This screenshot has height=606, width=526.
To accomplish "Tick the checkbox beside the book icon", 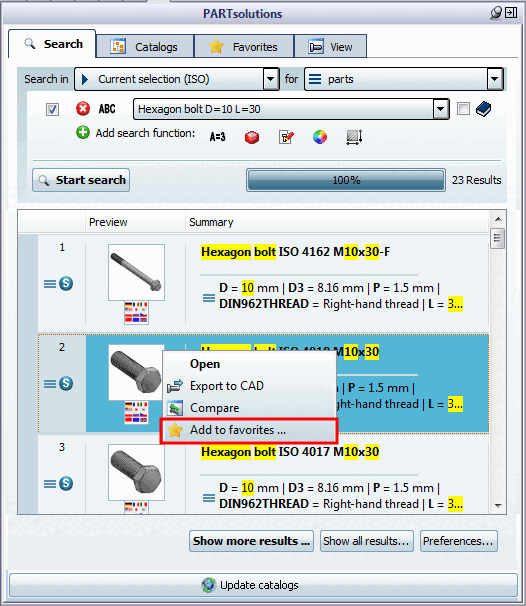I will [463, 109].
